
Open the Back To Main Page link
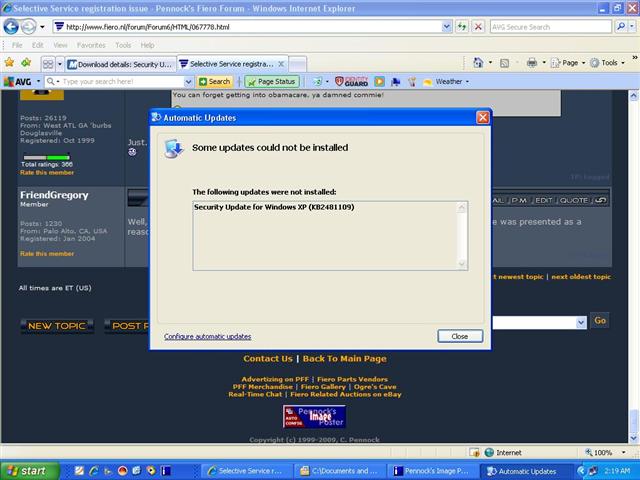[344, 358]
